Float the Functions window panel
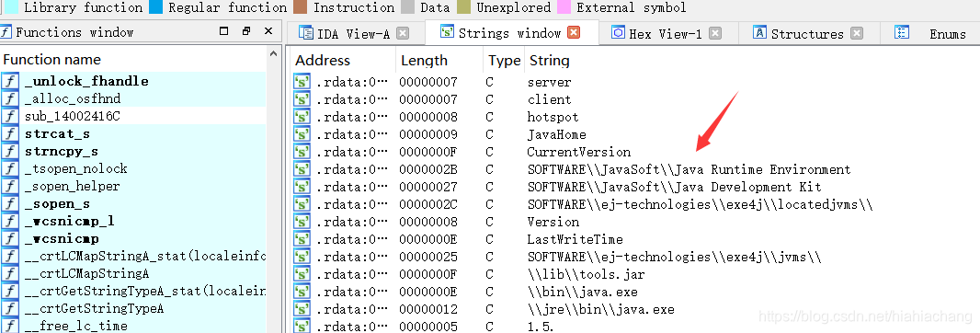Screen dimensions: 980x333 [246, 31]
